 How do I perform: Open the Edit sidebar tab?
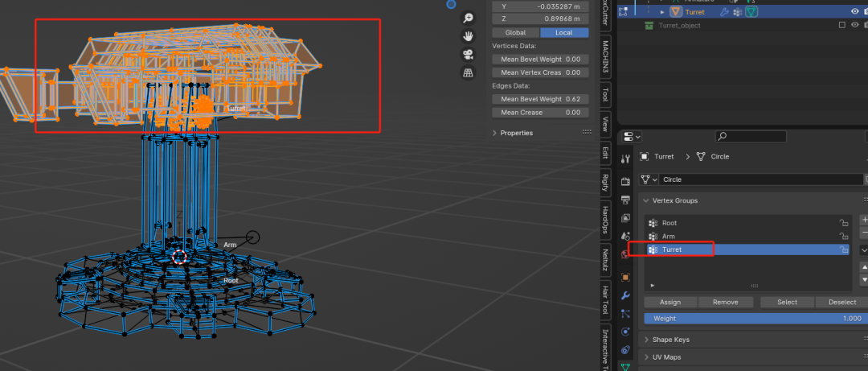click(606, 153)
